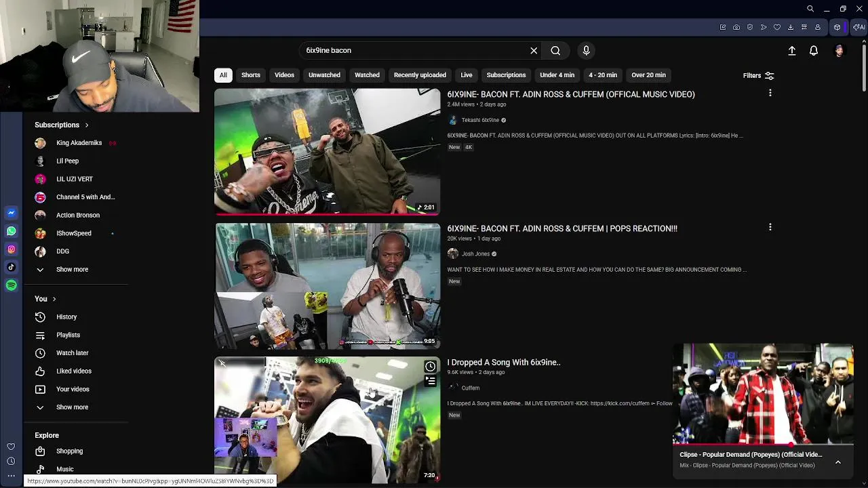Open Instagram in the browser sidebar

(11, 249)
